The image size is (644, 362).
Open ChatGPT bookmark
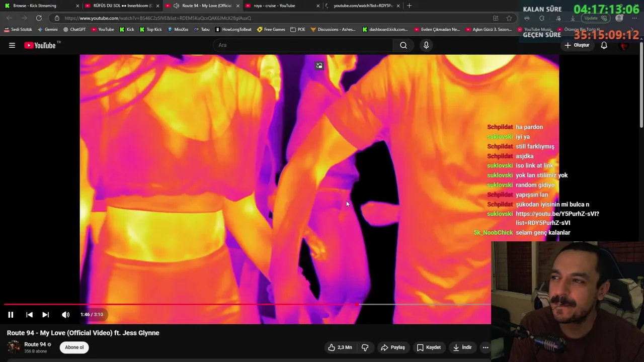coord(74,30)
